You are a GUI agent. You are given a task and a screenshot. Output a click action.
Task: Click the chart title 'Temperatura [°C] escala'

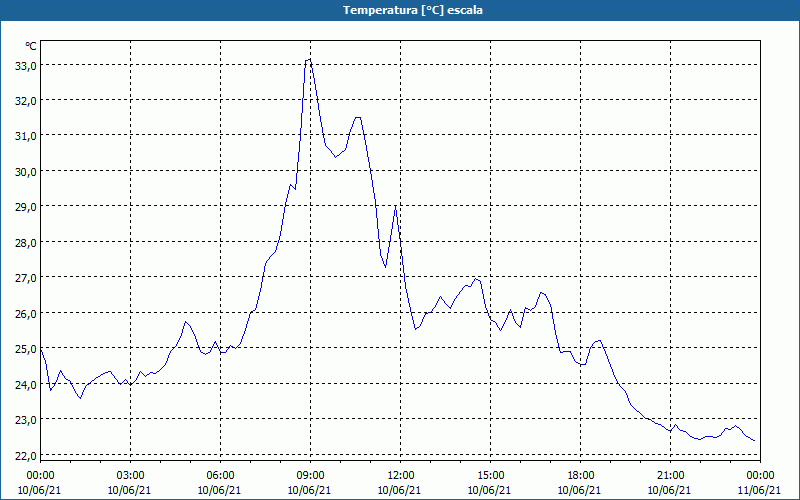[x=412, y=10]
